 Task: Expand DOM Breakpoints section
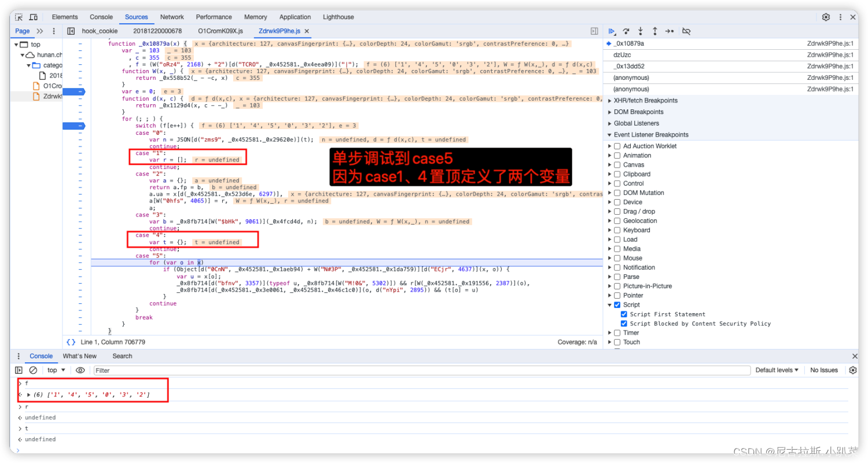[x=610, y=112]
